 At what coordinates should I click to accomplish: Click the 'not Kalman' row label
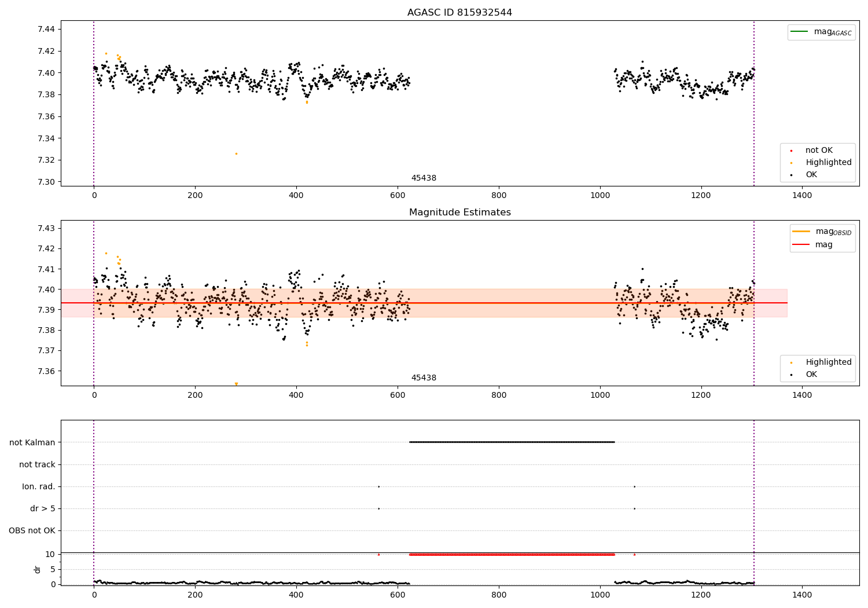click(32, 443)
